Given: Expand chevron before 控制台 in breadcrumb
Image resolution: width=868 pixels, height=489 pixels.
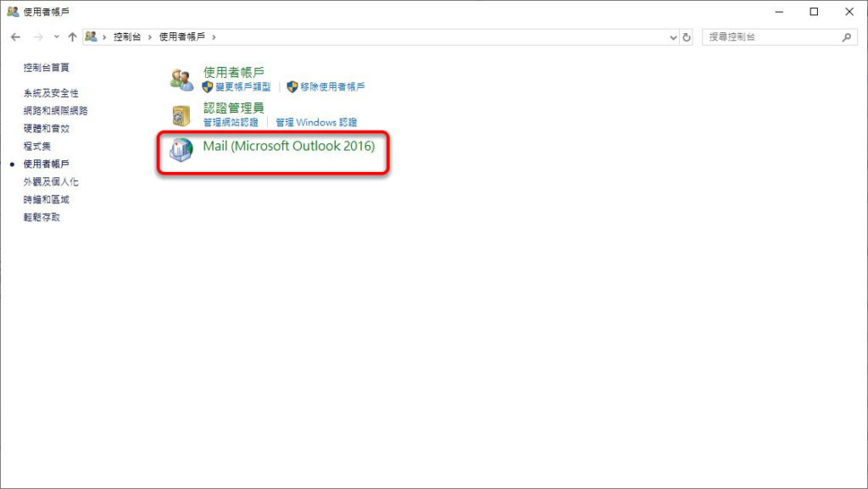Looking at the screenshot, I should point(104,37).
